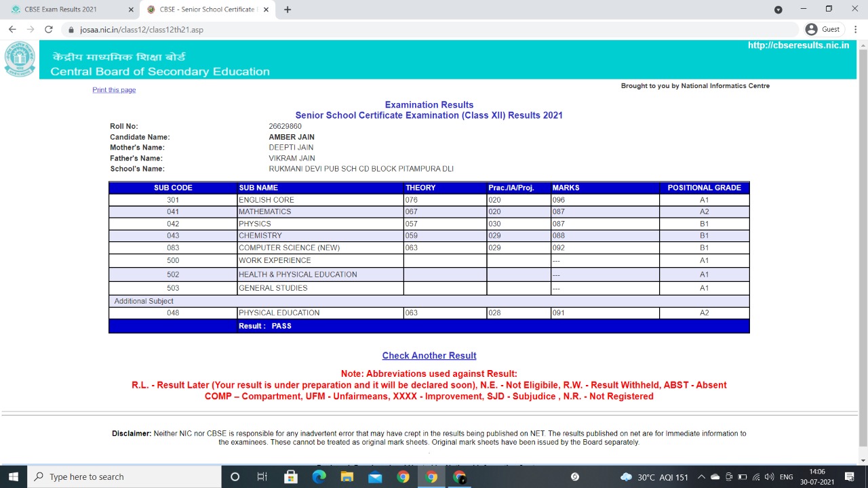Click the scrollbar down arrow

[863, 460]
